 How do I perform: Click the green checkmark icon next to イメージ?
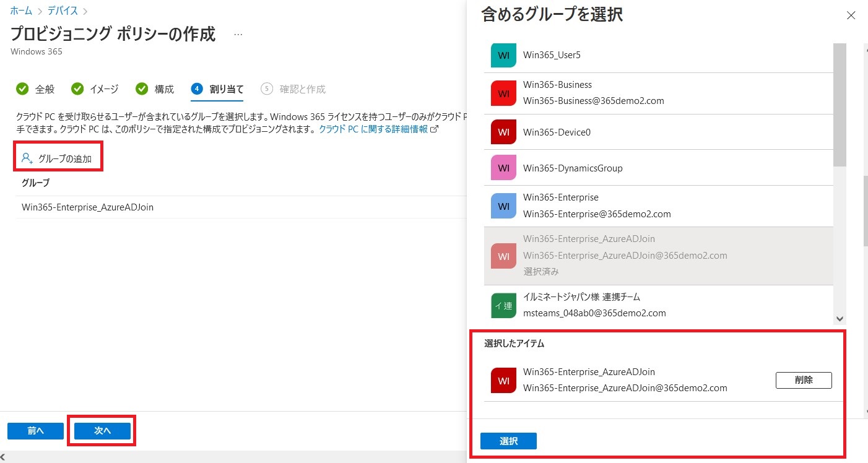(x=77, y=89)
